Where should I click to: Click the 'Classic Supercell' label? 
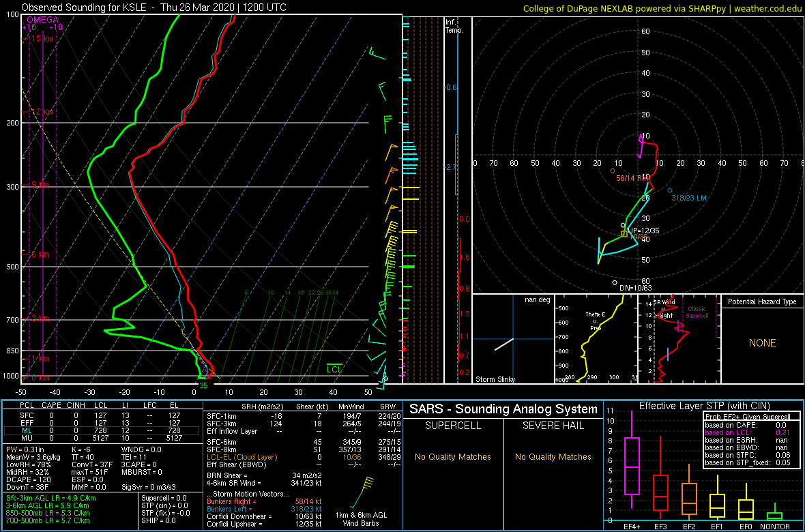696,312
